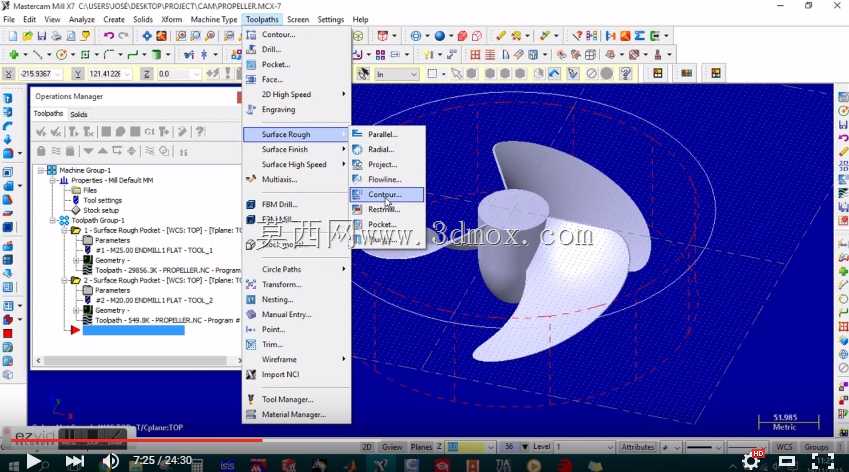Screen dimensions: 849x472
Task: Click the analyze question-mark icon
Action: click(x=577, y=36)
